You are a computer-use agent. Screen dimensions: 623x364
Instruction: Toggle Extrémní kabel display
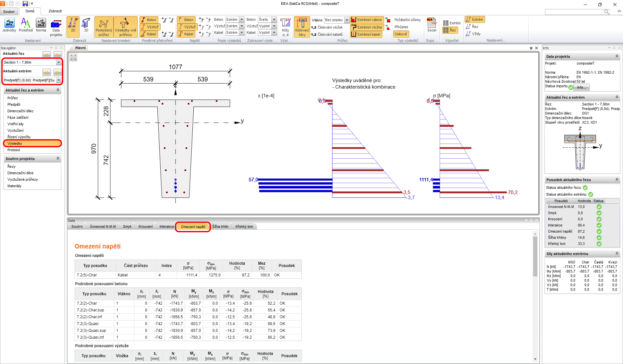(366, 34)
